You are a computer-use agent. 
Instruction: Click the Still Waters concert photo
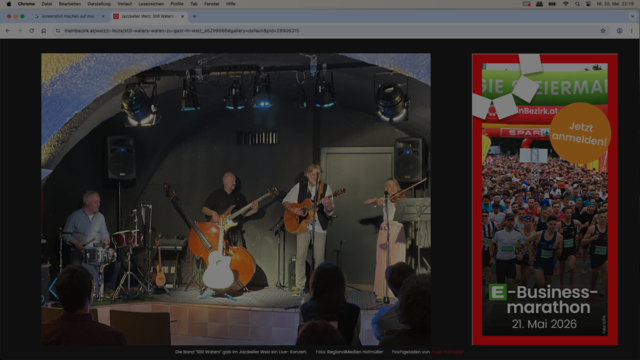236,199
